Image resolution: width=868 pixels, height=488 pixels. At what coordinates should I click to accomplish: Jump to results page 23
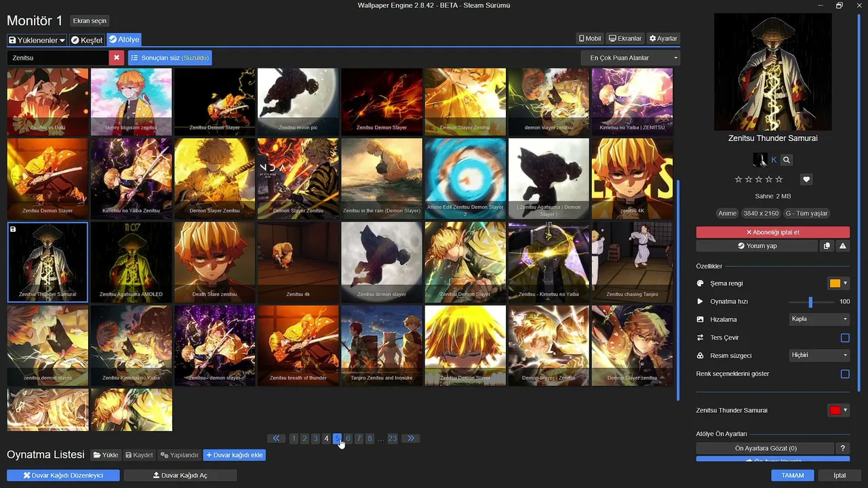393,439
